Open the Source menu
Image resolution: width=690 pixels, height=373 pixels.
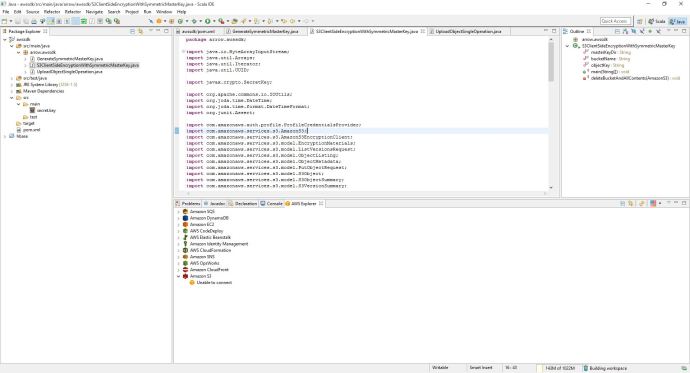(33, 12)
